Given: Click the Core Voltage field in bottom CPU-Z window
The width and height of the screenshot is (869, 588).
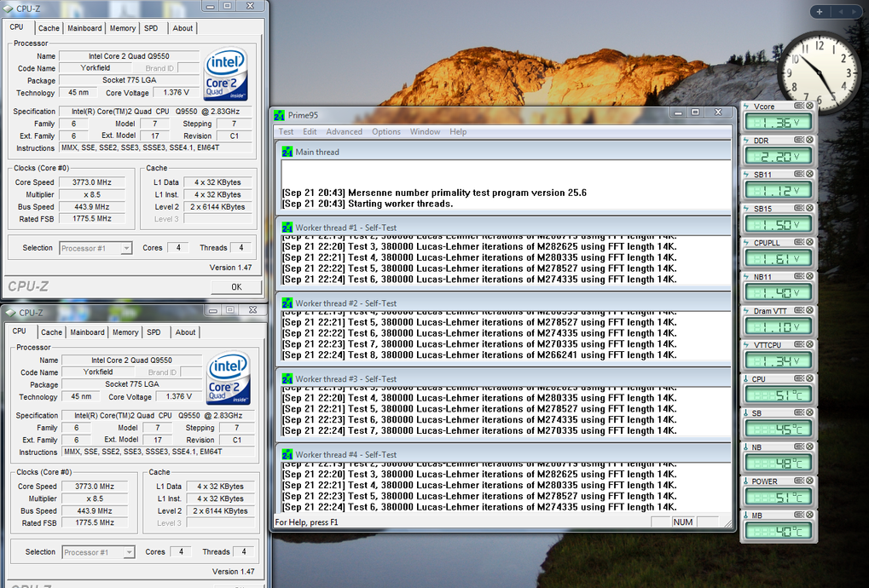Looking at the screenshot, I should [179, 396].
